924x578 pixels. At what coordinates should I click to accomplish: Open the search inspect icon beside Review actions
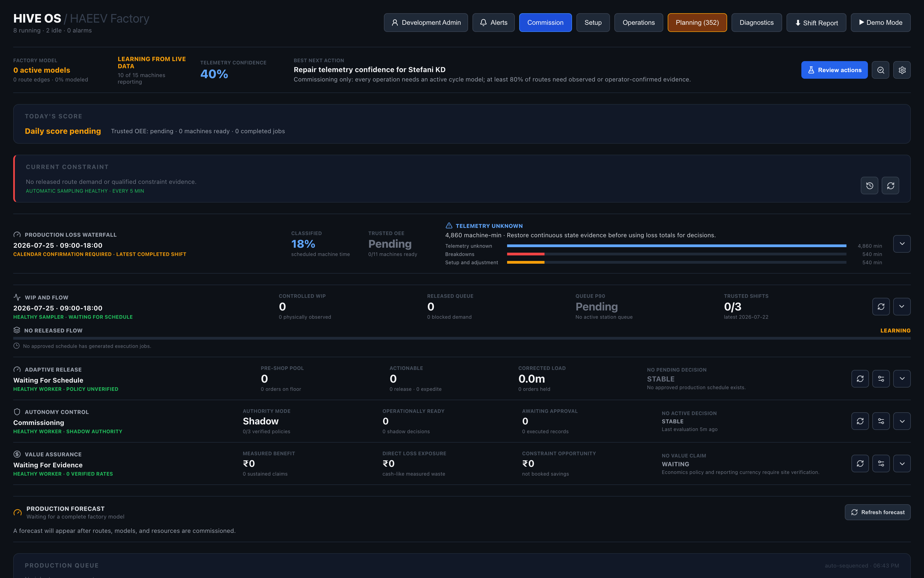click(881, 70)
